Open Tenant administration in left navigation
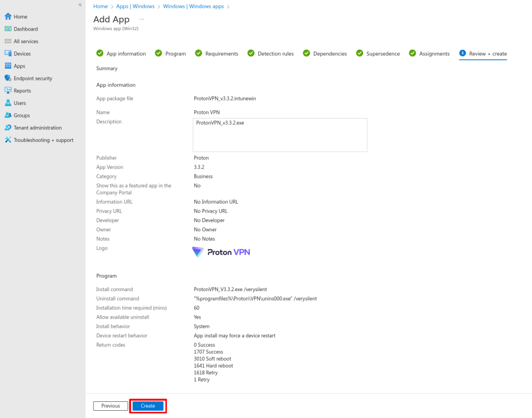This screenshot has width=532, height=418. coord(37,128)
